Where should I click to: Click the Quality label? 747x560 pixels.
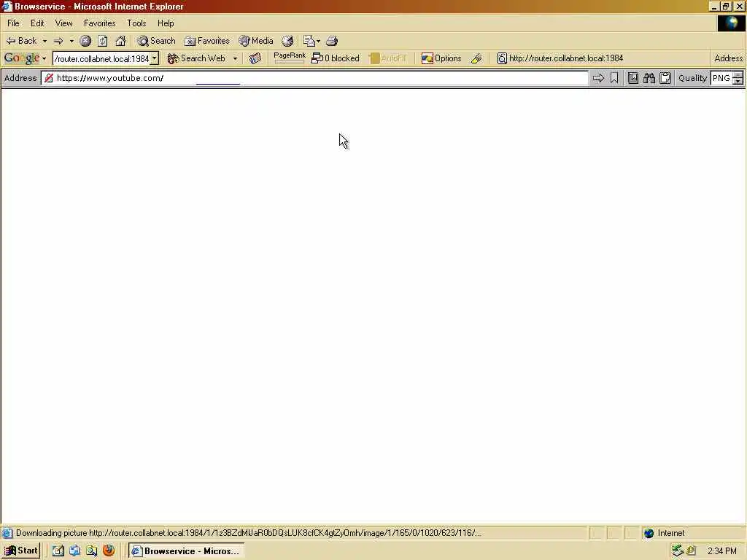(x=693, y=78)
